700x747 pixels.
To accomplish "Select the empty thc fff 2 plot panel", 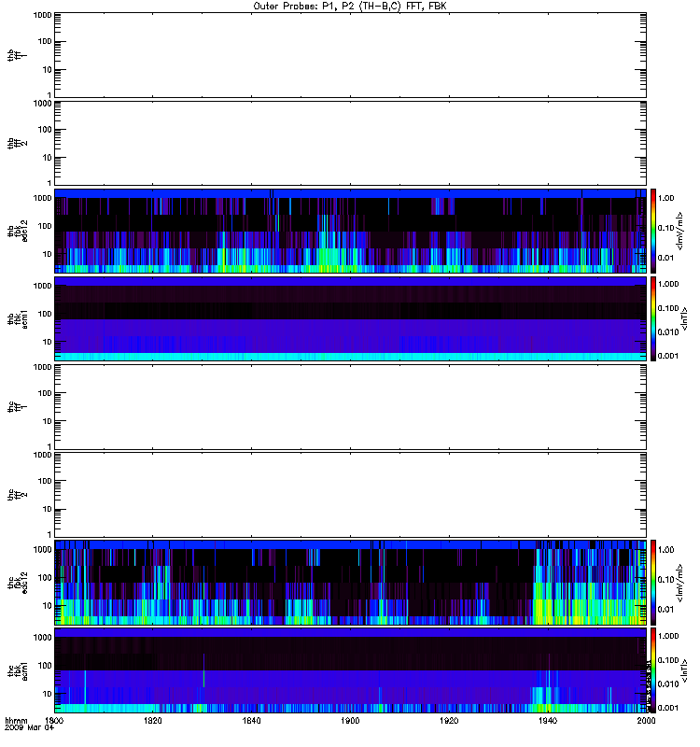I will coord(351,495).
